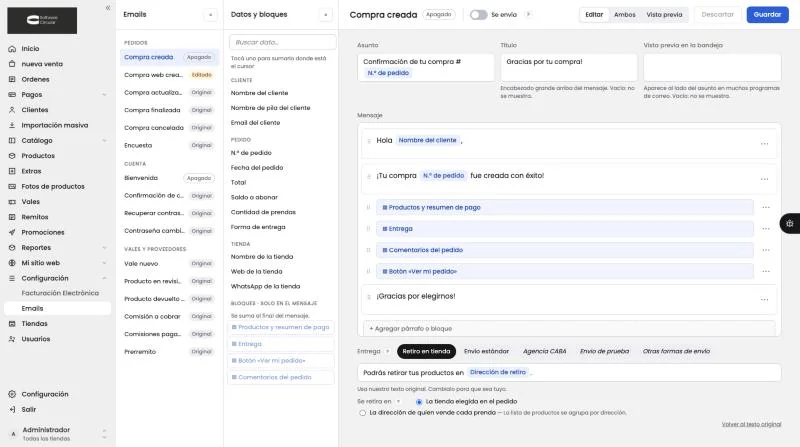Insert WhatsApp de la tienda data
The image size is (800, 447).
(265, 286)
